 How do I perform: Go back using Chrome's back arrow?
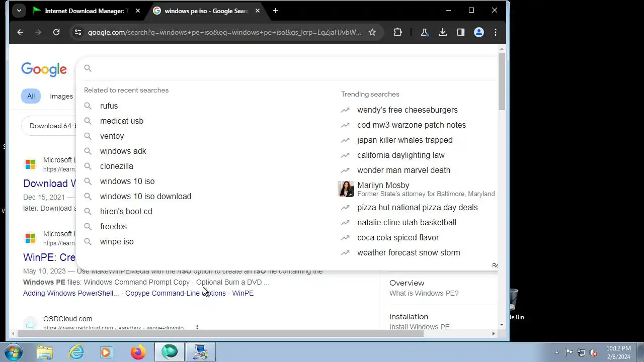tap(20, 32)
